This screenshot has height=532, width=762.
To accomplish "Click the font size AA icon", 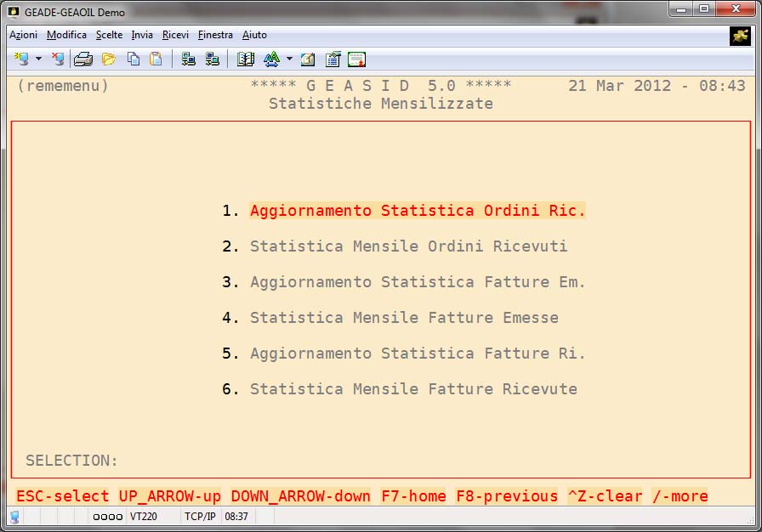I will 271,59.
